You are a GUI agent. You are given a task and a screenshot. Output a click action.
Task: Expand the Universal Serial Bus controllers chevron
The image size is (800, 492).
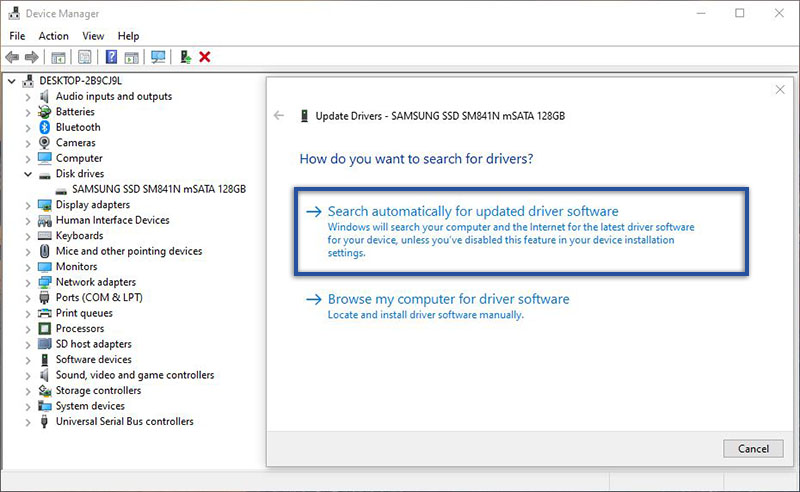point(28,422)
